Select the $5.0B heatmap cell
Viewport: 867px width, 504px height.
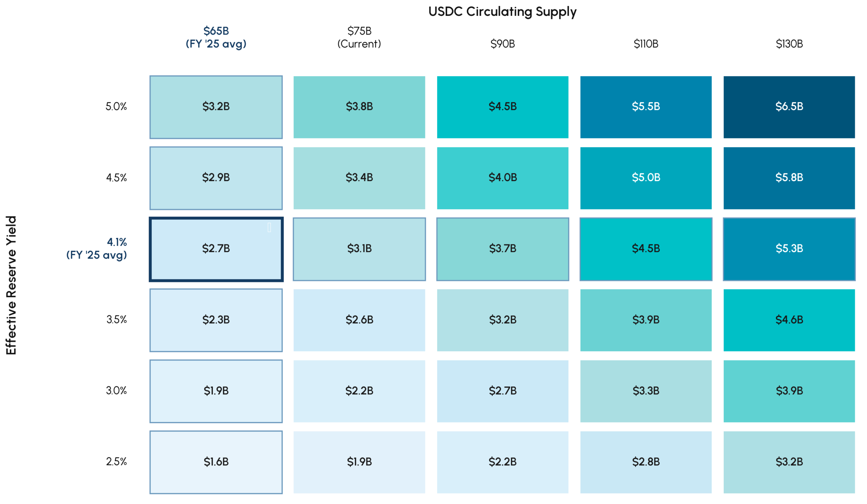coord(646,178)
